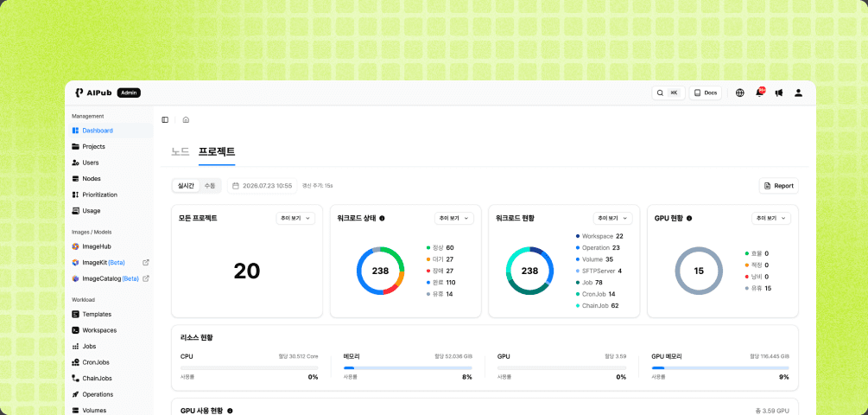Click ImageCatalog external link arrow icon
Viewport: 868px width, 415px height.
coord(146,278)
